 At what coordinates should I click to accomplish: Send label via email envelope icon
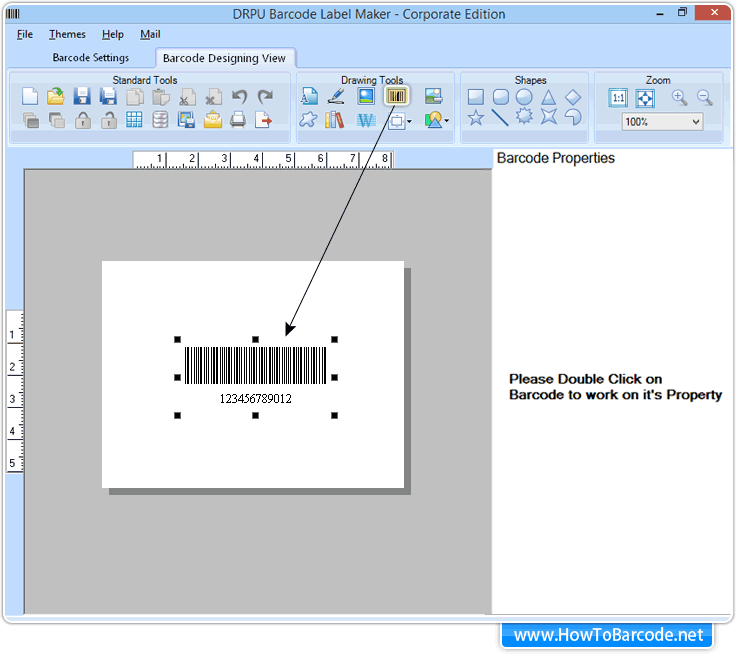[x=213, y=120]
